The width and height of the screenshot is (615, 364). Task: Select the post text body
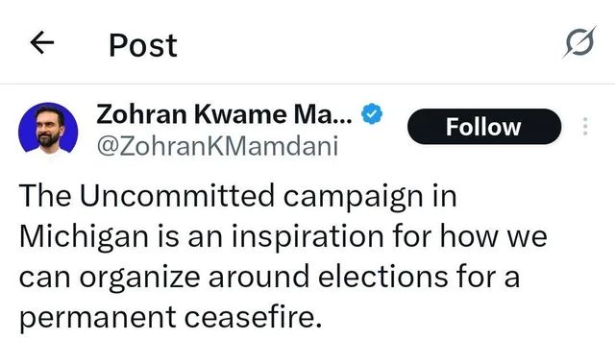tap(283, 257)
